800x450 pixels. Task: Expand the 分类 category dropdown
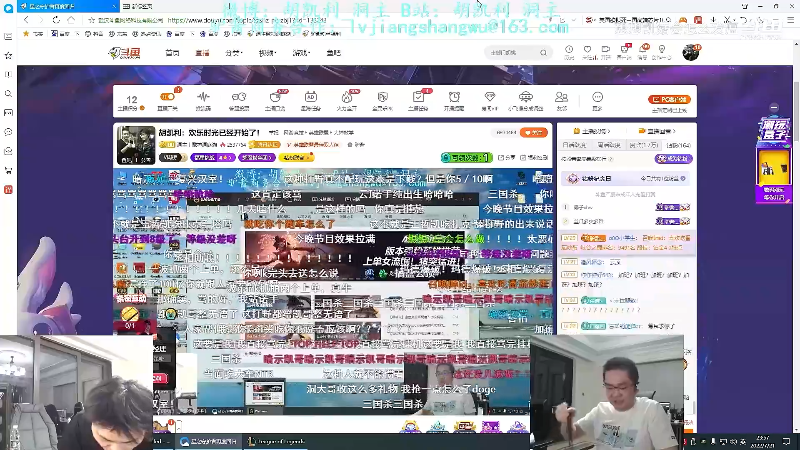point(234,53)
